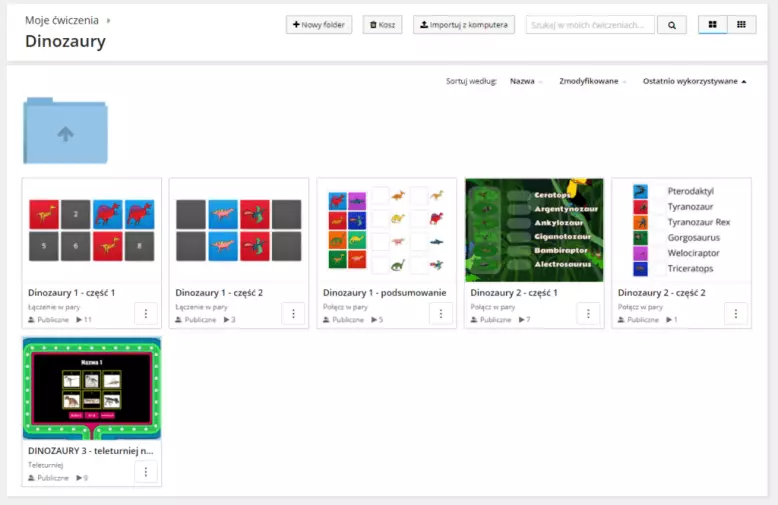Click the title Dinozaury 1 - podsumowanie
Image resolution: width=778 pixels, height=505 pixels.
(385, 293)
